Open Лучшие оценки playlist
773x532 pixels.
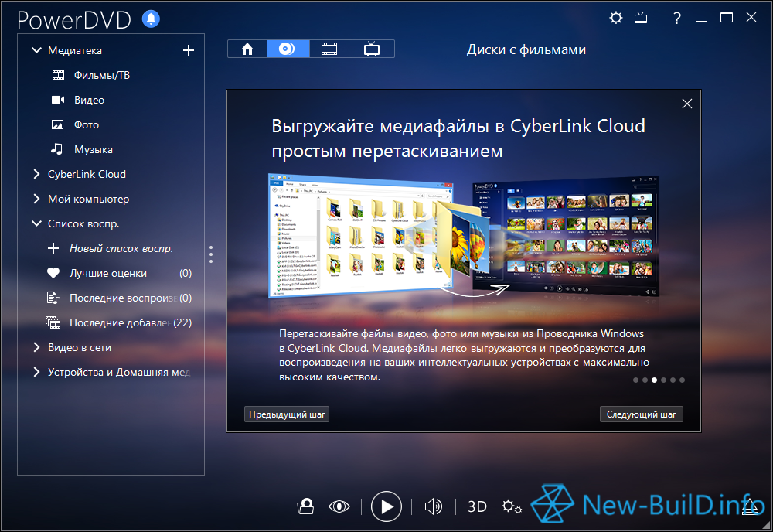(108, 273)
